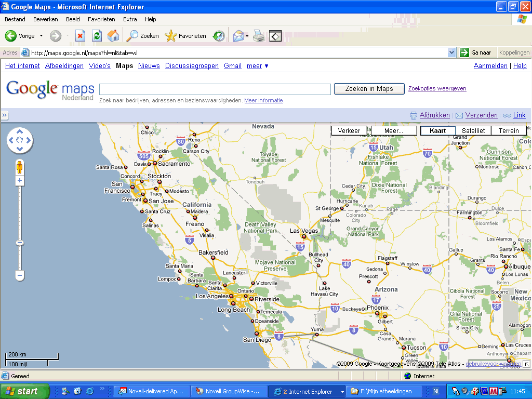
Task: Open Zoeken search in the toolbar
Action: click(x=142, y=36)
